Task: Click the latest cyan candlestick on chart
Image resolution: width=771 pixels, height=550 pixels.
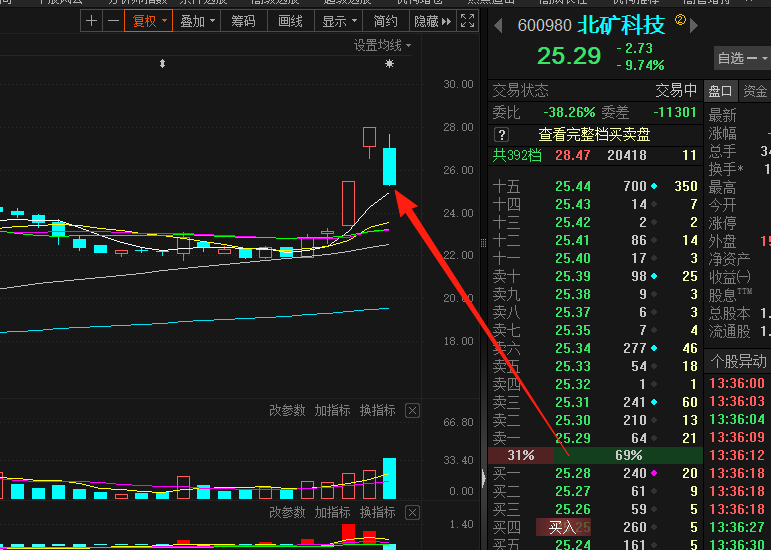Action: click(x=389, y=166)
